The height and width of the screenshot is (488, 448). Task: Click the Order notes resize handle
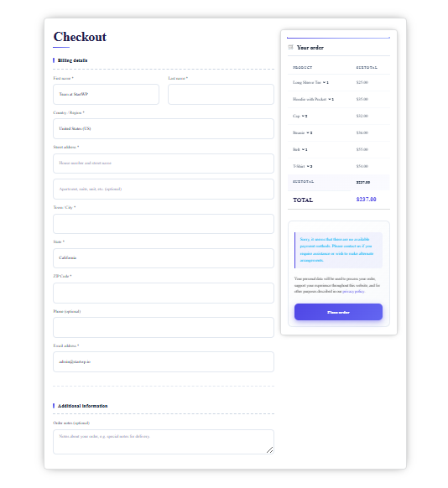[270, 449]
